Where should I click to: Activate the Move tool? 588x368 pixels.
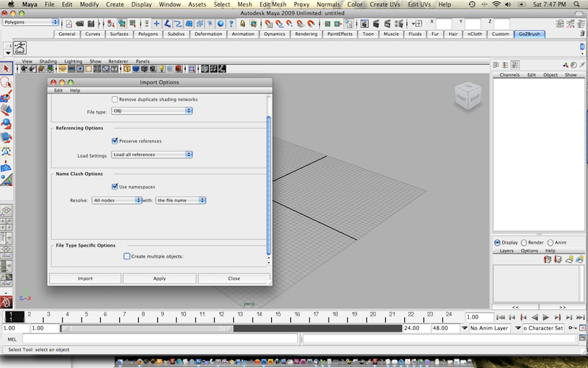tap(6, 109)
